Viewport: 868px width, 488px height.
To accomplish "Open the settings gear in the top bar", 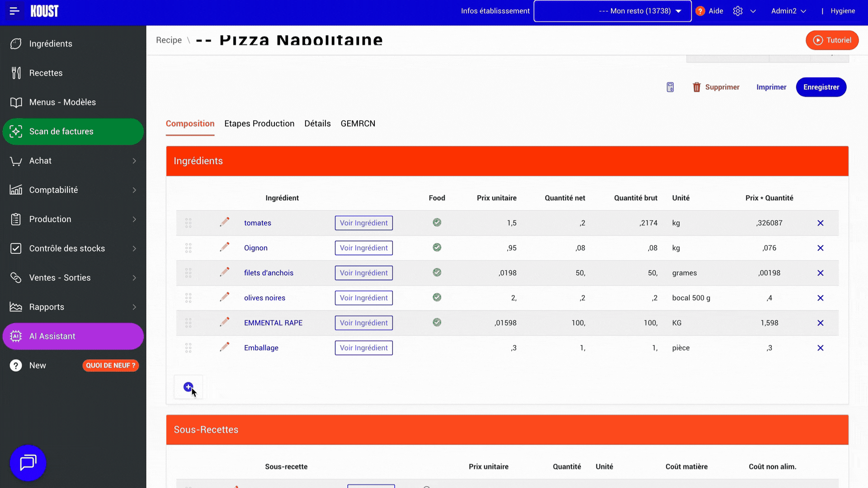I will 737,11.
